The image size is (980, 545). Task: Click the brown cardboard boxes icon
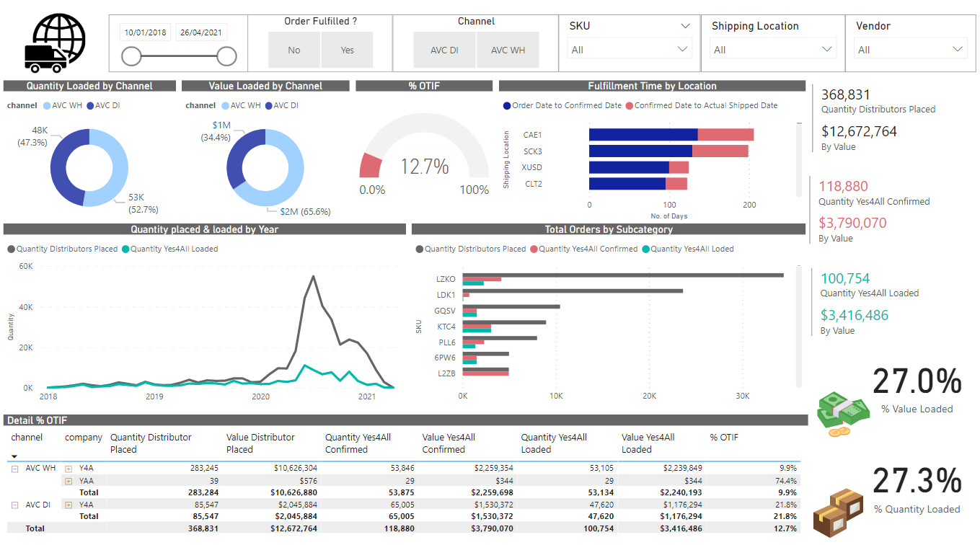[x=837, y=511]
